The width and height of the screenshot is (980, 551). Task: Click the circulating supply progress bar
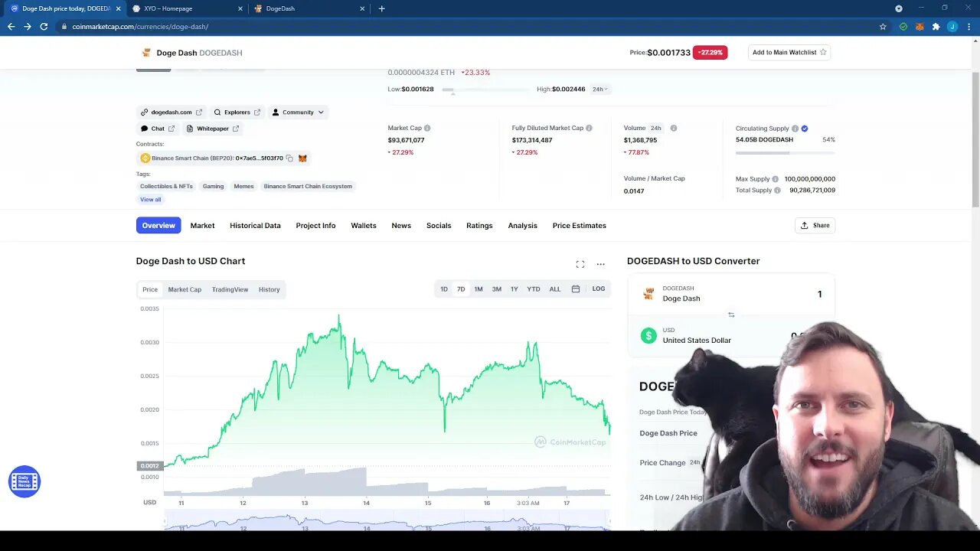click(x=785, y=153)
